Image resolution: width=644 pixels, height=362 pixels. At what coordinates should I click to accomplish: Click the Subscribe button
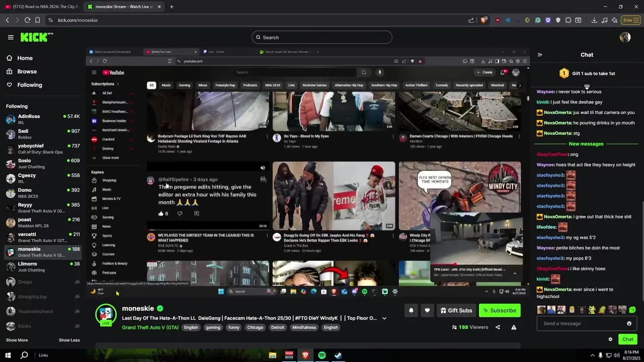[x=500, y=311]
